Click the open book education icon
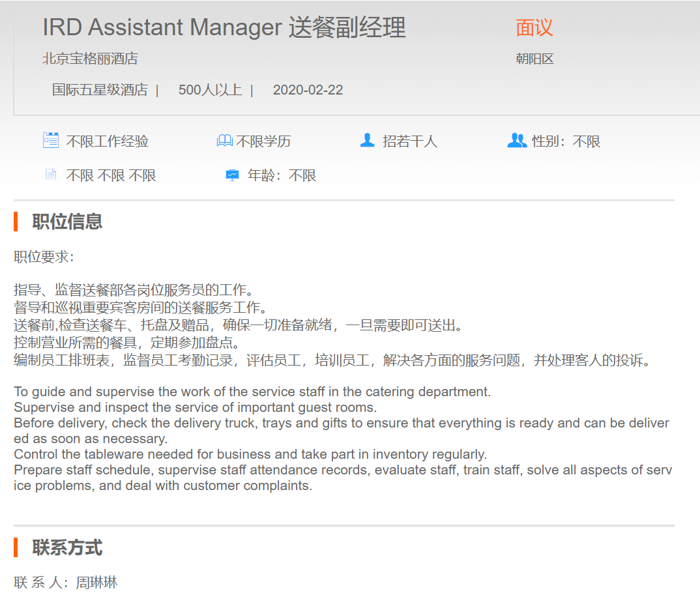Screen dimensions: 700x593 (224, 141)
